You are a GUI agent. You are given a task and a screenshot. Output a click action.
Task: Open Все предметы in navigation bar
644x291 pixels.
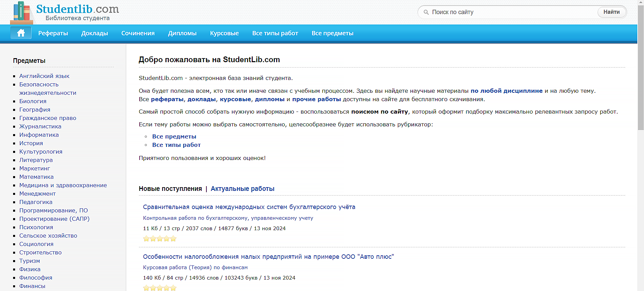coord(333,33)
